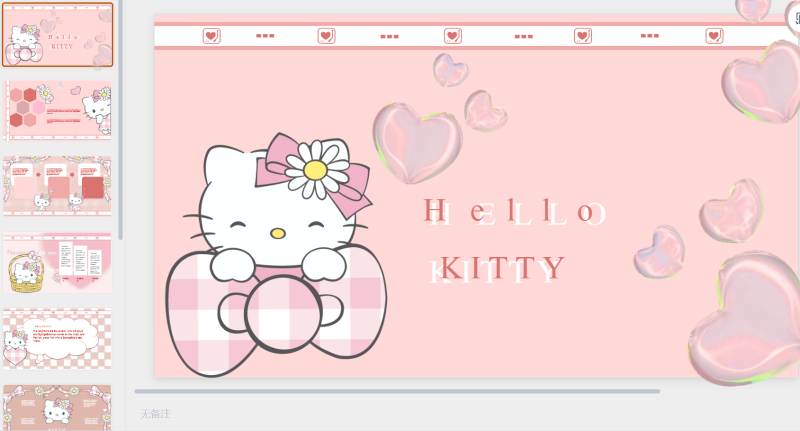The width and height of the screenshot is (800, 431).
Task: Select the first Hello Kitty title slide thumbnail
Action: coord(58,35)
